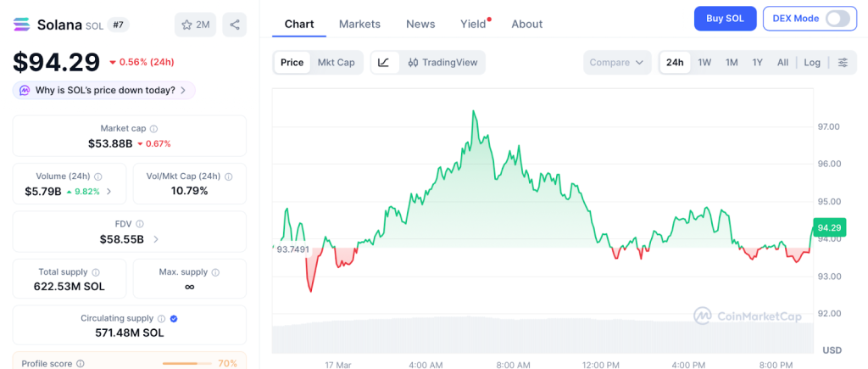
Task: Open the Compare dropdown
Action: pos(616,62)
